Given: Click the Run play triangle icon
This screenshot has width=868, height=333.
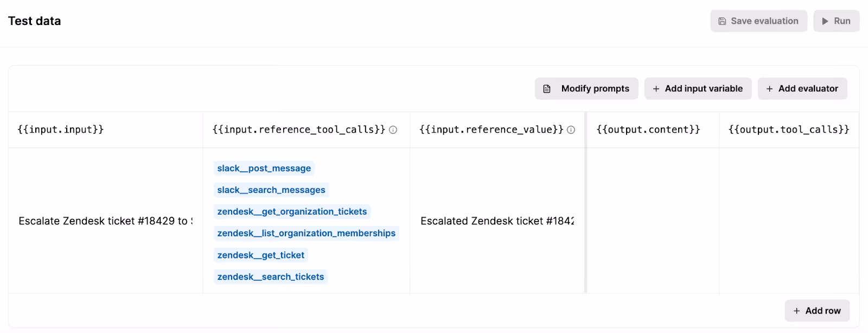Looking at the screenshot, I should coord(825,21).
